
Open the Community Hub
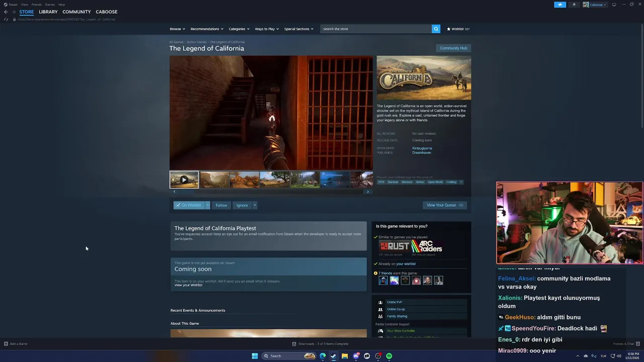click(x=453, y=48)
